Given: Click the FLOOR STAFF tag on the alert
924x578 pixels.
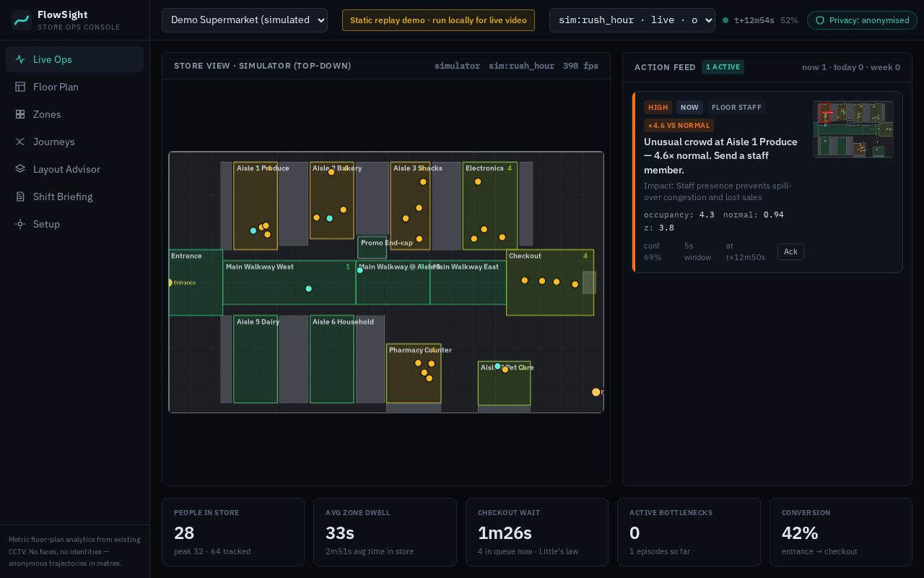Looking at the screenshot, I should (736, 107).
